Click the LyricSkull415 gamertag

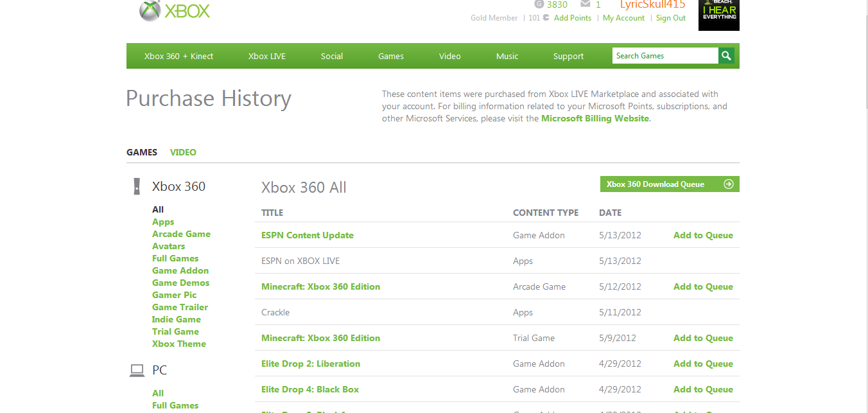click(653, 4)
